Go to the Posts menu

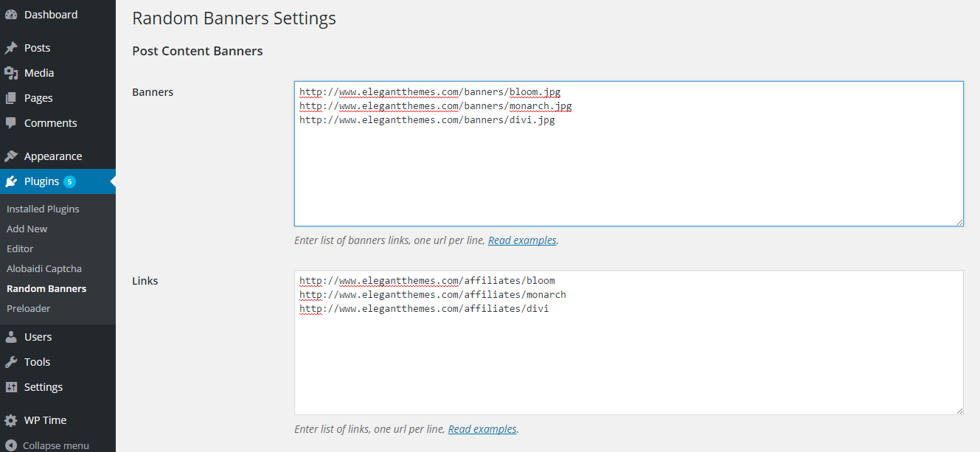58,48
